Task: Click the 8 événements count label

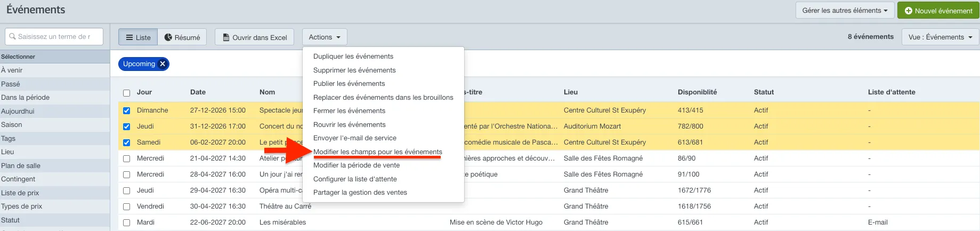Action: click(x=871, y=36)
